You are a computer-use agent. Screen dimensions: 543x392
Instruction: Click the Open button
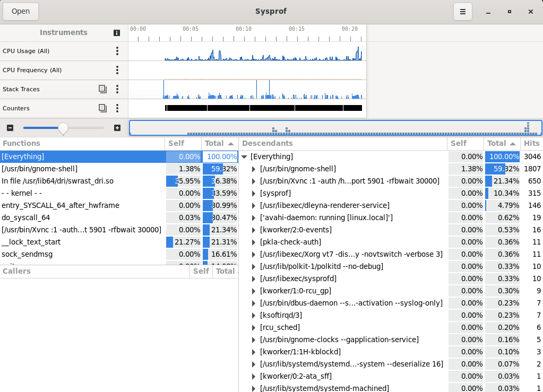coord(21,11)
